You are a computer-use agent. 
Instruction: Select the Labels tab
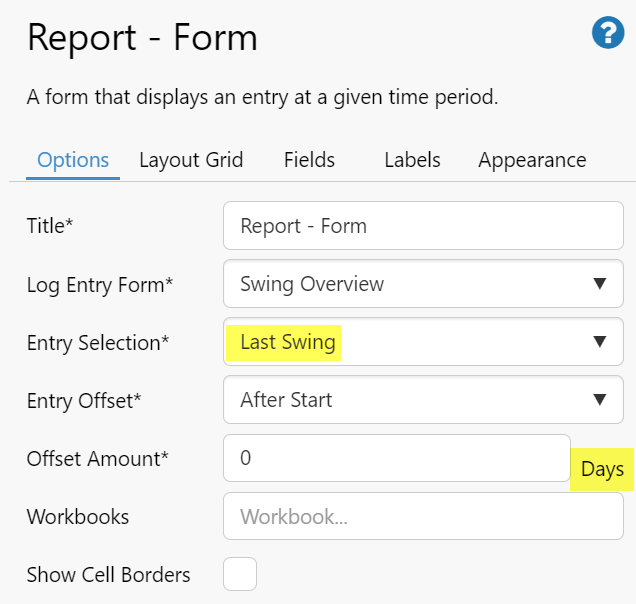(412, 160)
